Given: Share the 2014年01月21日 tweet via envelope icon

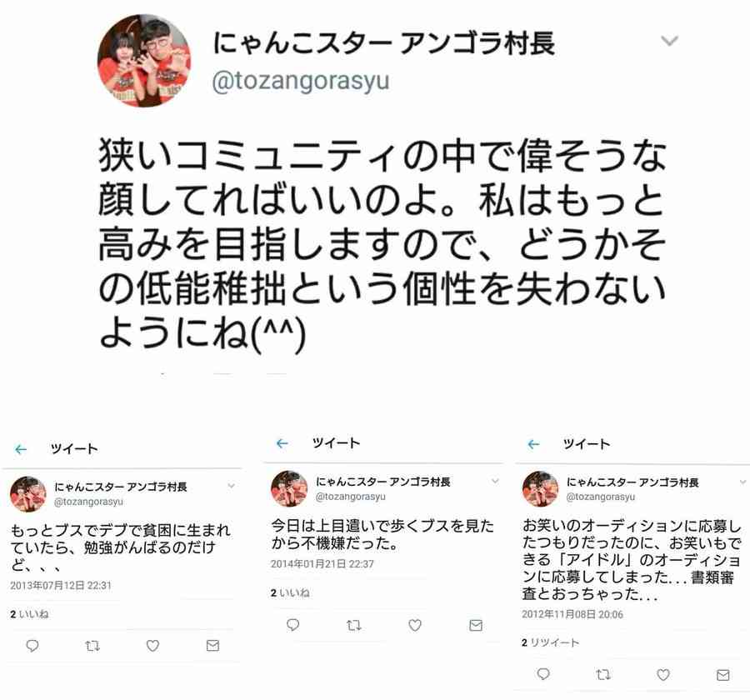Looking at the screenshot, I should (x=476, y=625).
